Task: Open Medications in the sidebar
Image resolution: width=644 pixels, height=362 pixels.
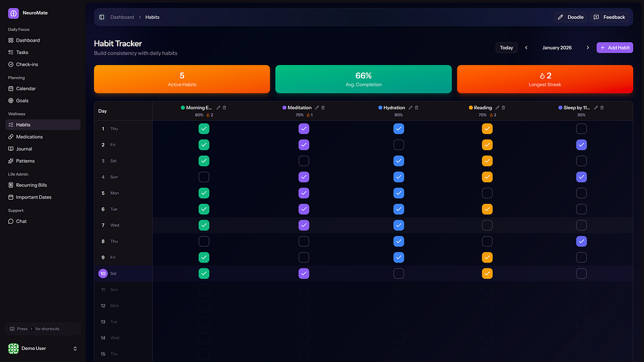Action: [43, 137]
